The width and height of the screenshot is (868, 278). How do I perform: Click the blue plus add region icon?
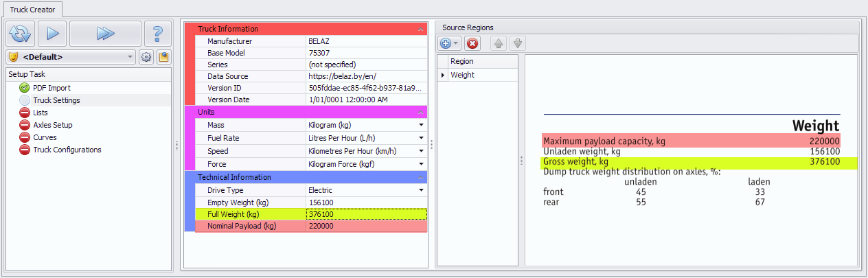point(446,43)
